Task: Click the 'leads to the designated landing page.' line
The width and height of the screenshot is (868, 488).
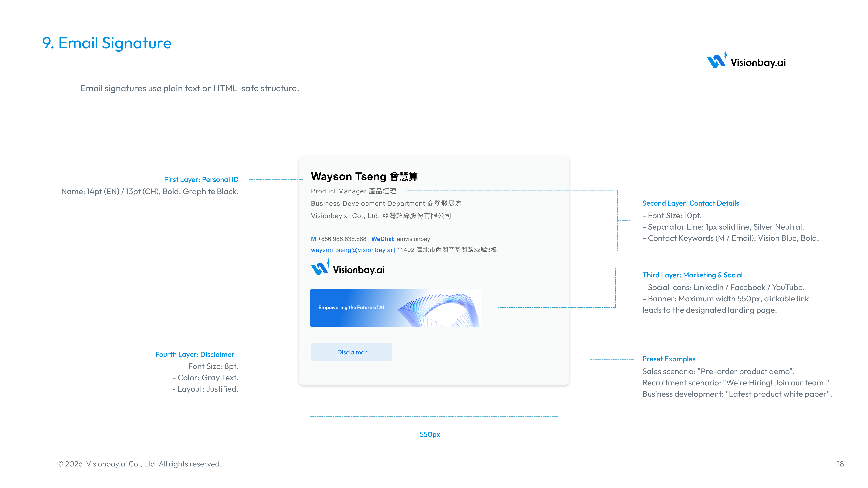Action: (709, 310)
